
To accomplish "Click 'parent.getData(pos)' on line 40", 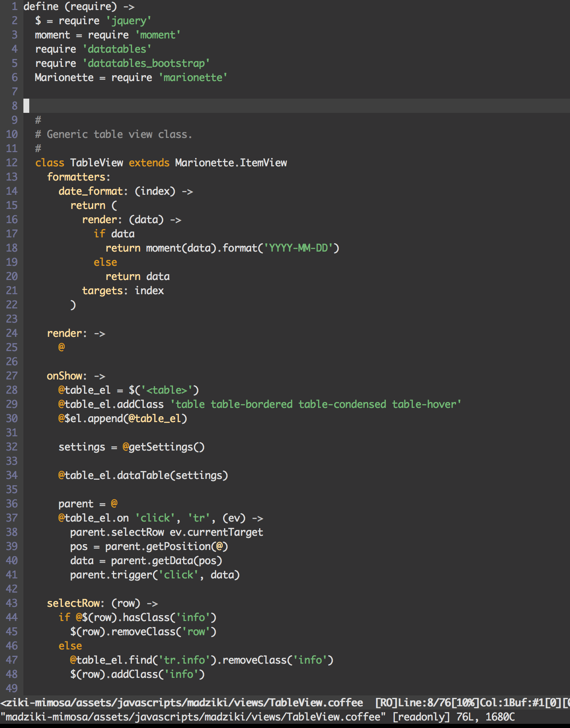I will pyautogui.click(x=167, y=561).
